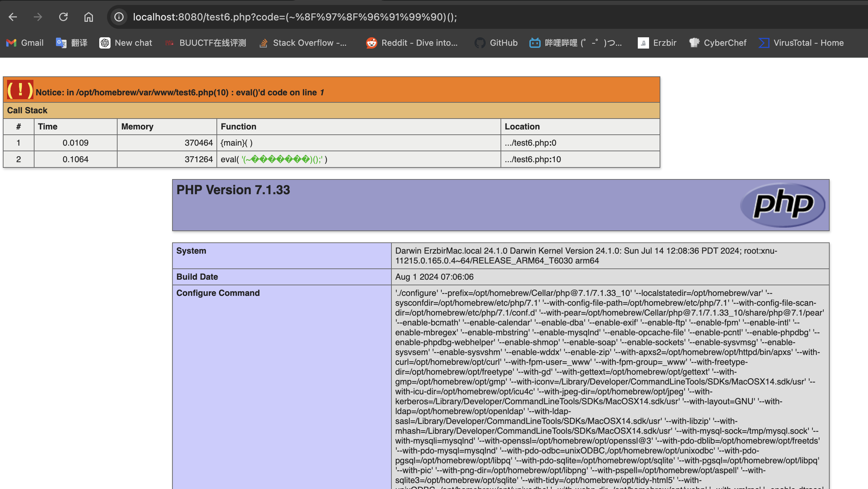
Task: Select the 0.0109 time cell
Action: pyautogui.click(x=75, y=143)
